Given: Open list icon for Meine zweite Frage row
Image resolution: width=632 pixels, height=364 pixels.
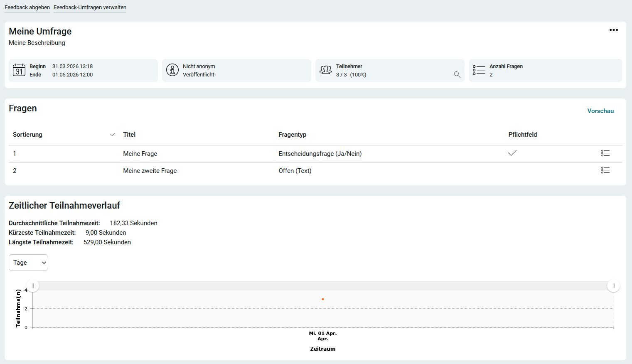Looking at the screenshot, I should point(605,170).
